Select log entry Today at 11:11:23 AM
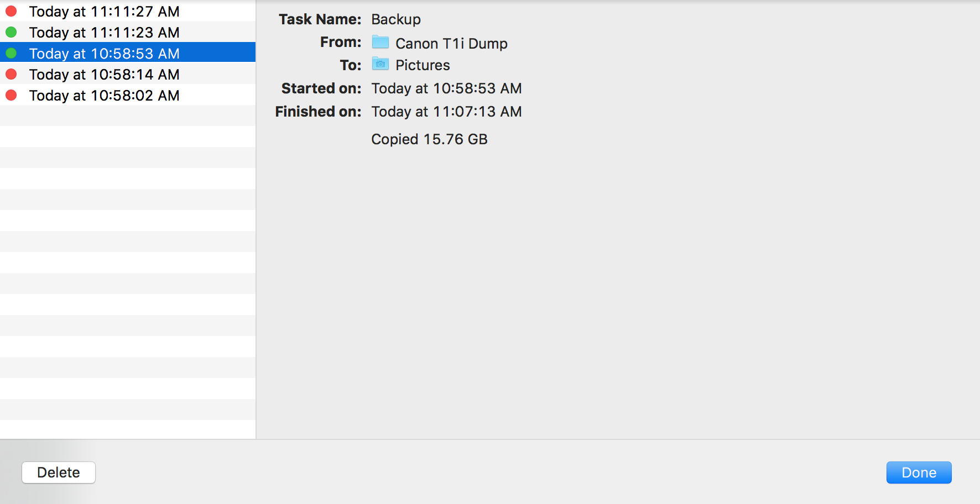Viewport: 980px width, 504px height. tap(128, 32)
